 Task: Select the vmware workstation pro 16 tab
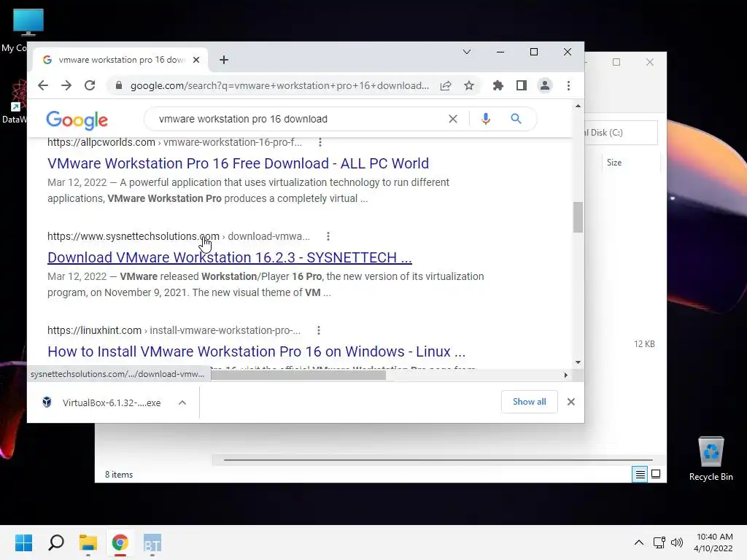[x=120, y=60]
